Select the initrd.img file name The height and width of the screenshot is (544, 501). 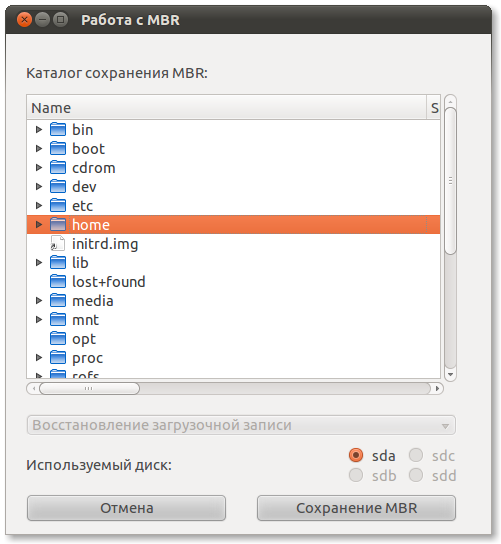105,244
